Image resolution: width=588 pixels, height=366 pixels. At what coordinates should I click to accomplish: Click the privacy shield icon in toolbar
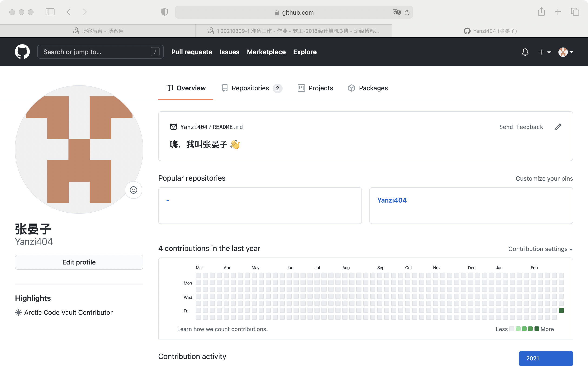click(x=164, y=12)
